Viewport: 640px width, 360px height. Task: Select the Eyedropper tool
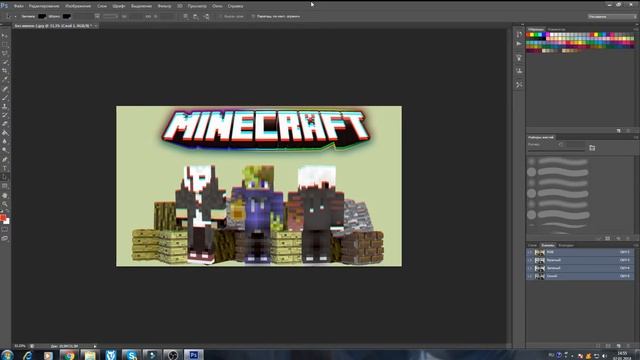click(4, 80)
